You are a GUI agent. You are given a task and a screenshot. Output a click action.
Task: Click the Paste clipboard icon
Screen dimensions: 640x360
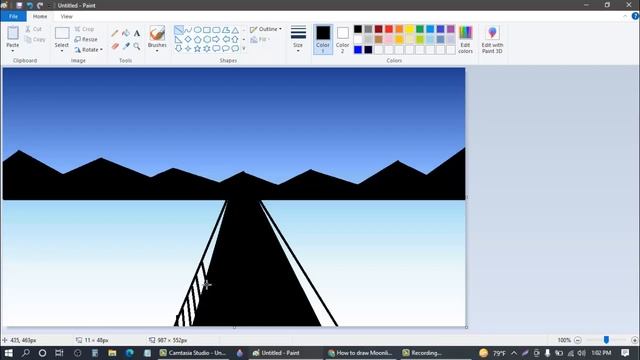13,33
